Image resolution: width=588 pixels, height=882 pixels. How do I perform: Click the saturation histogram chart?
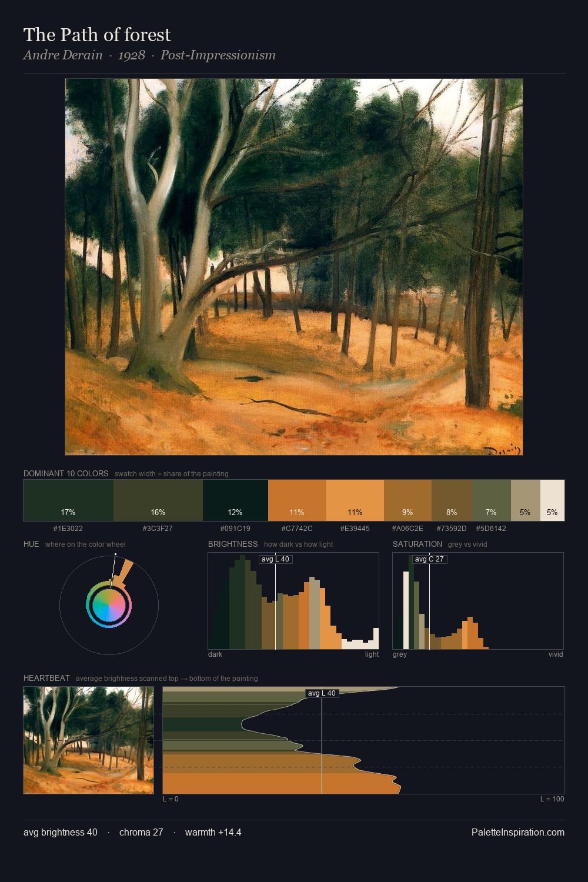pos(478,601)
